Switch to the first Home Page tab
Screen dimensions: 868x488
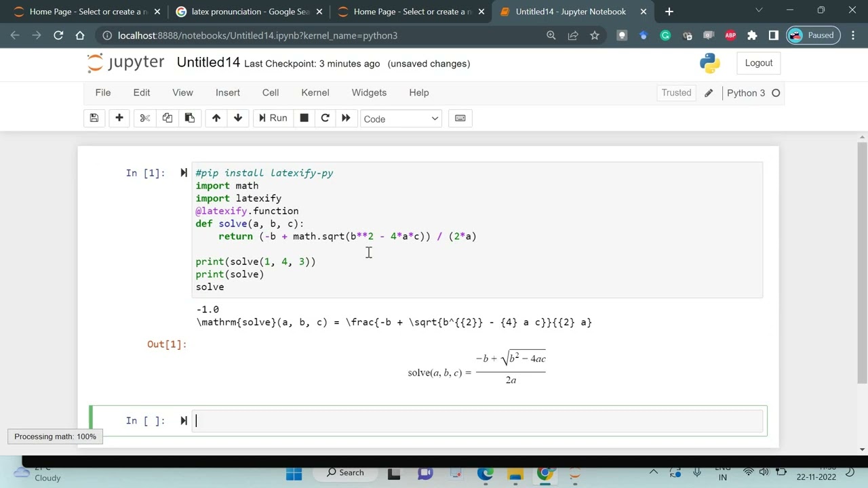pyautogui.click(x=88, y=12)
